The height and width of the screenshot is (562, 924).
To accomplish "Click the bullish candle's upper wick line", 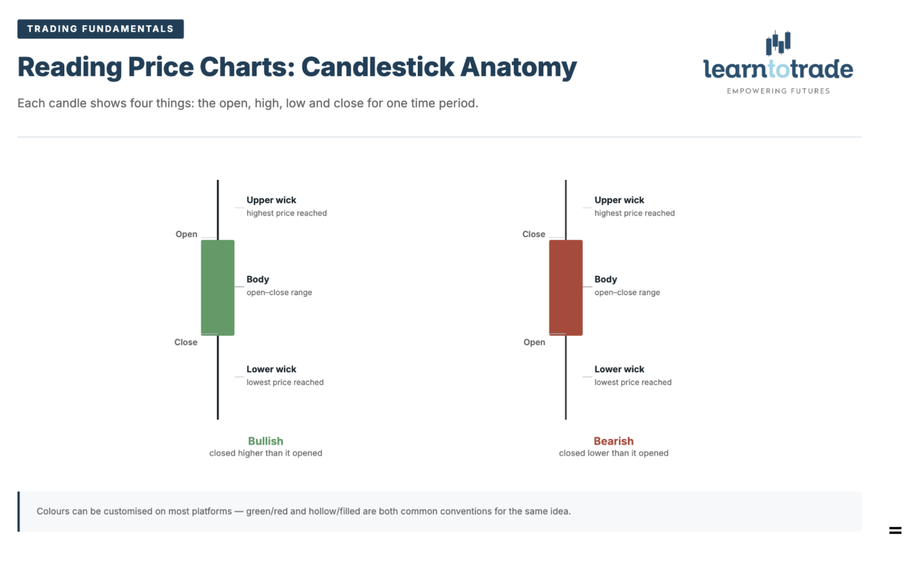I will click(218, 210).
